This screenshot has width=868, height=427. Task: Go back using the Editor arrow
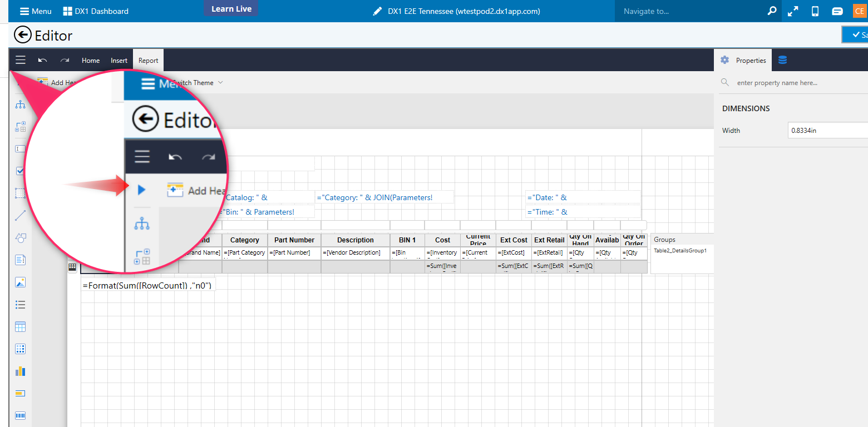pos(23,35)
